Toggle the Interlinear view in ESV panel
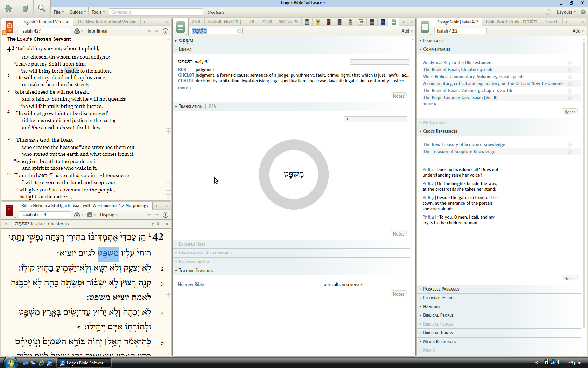 coord(98,31)
